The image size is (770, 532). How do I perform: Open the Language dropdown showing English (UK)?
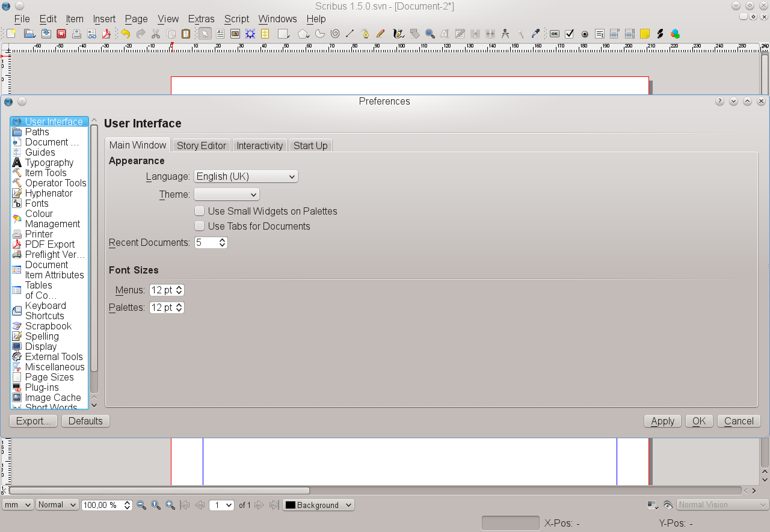[246, 176]
